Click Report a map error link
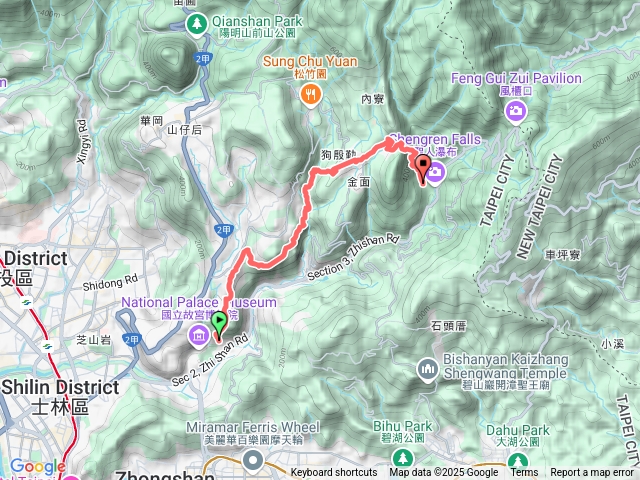This screenshot has height=480, width=640. pos(591,473)
